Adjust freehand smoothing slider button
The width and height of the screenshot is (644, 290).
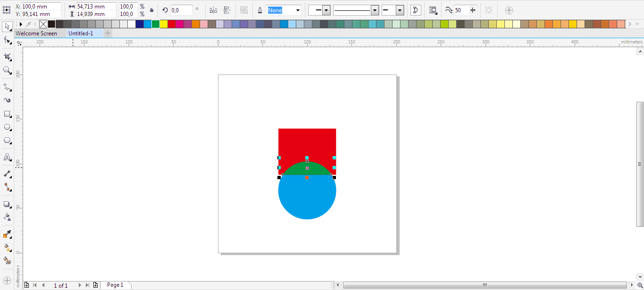tap(473, 10)
